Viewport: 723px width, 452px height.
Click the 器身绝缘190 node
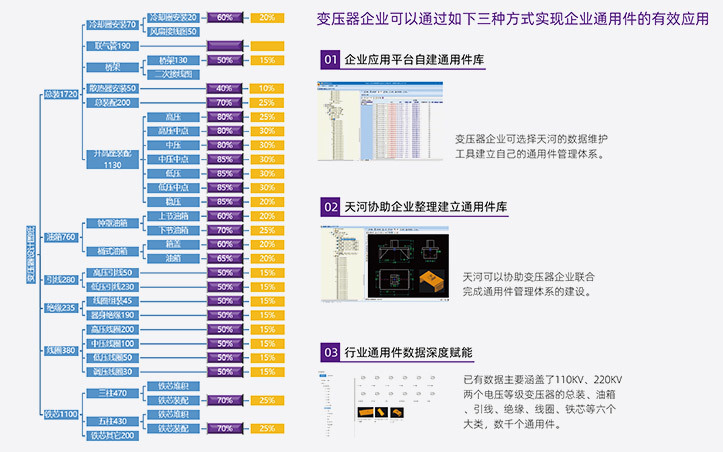point(113,315)
